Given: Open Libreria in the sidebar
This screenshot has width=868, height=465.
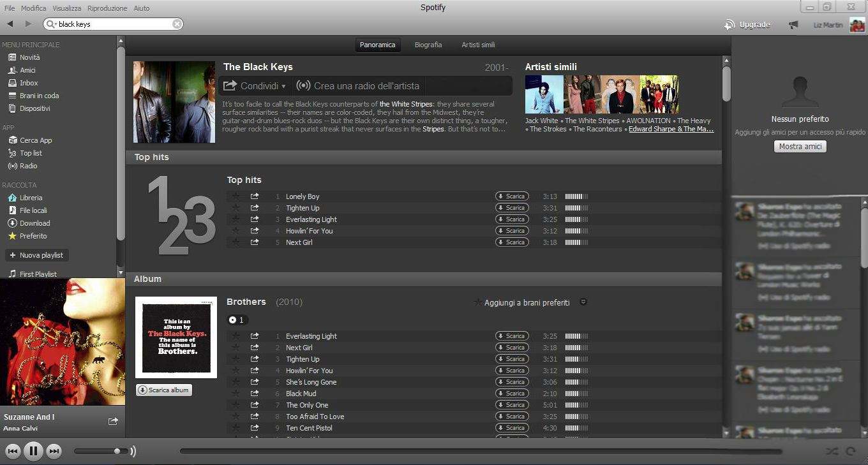Looking at the screenshot, I should pyautogui.click(x=25, y=198).
